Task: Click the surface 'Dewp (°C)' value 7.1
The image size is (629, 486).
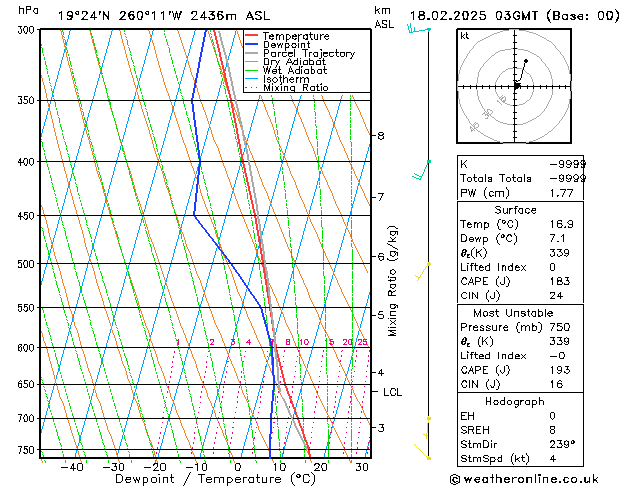Action: [558, 239]
